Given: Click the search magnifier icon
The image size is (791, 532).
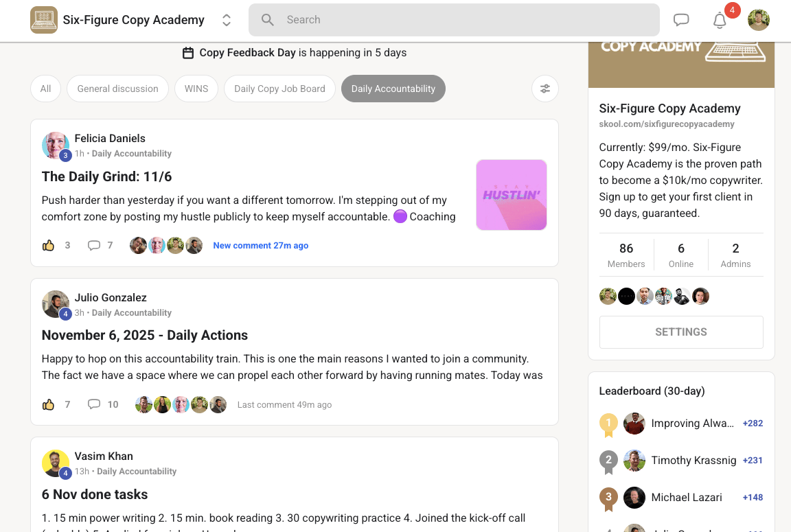Looking at the screenshot, I should click(267, 20).
